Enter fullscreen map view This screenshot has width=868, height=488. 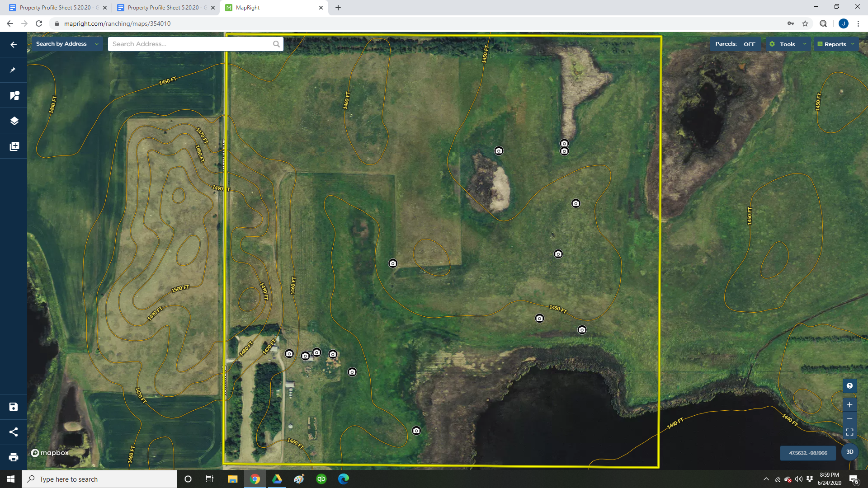tap(849, 432)
